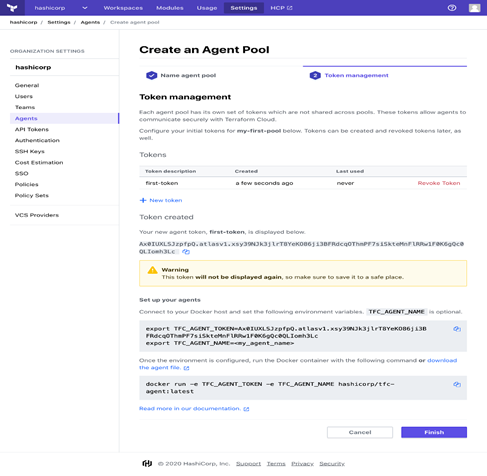
Task: Open General organization settings
Action: (x=27, y=85)
